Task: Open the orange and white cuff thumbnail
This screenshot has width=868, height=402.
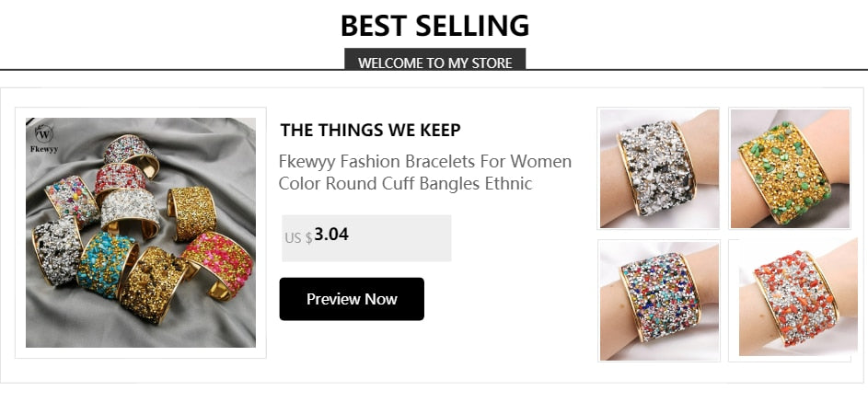Action: [790, 300]
